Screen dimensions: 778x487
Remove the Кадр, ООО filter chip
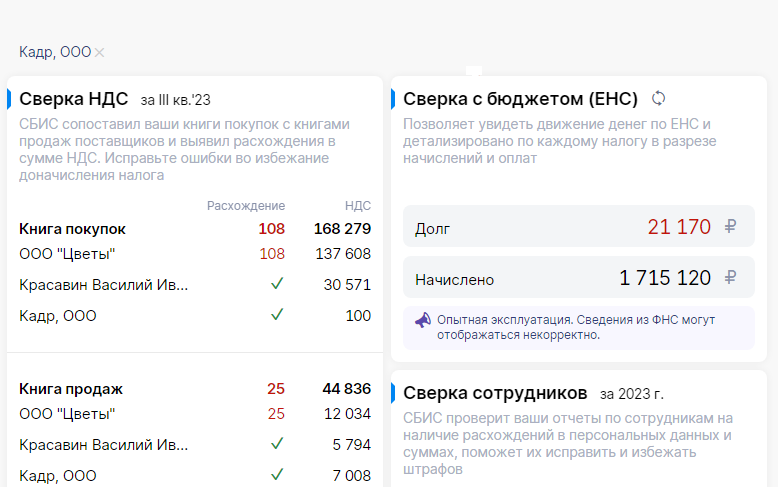click(x=99, y=52)
